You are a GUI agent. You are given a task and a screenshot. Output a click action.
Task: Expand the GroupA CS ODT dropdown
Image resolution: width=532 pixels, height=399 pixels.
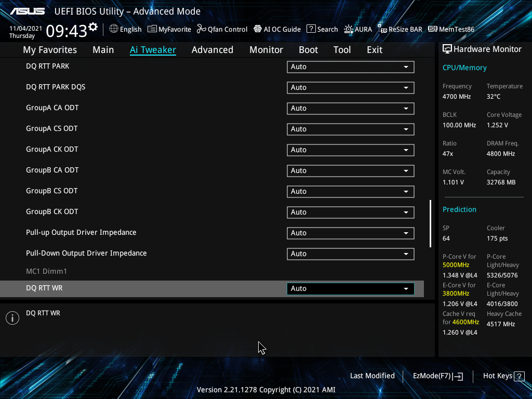point(351,129)
